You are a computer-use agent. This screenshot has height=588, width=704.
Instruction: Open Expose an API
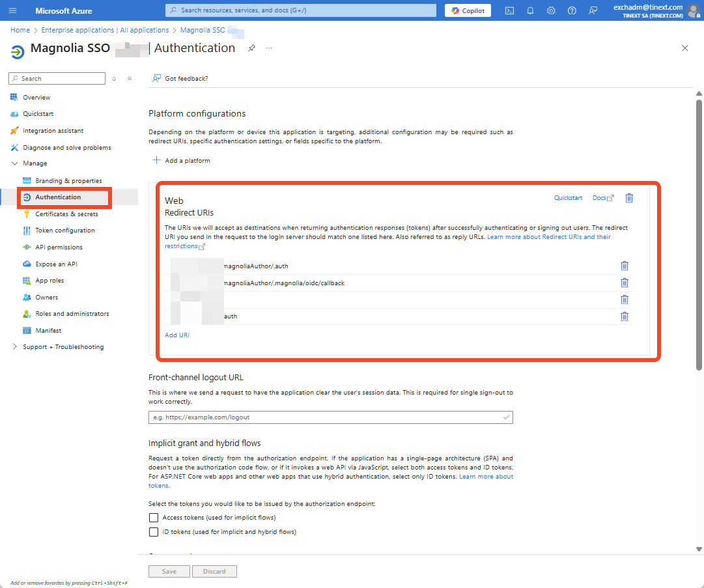click(56, 264)
